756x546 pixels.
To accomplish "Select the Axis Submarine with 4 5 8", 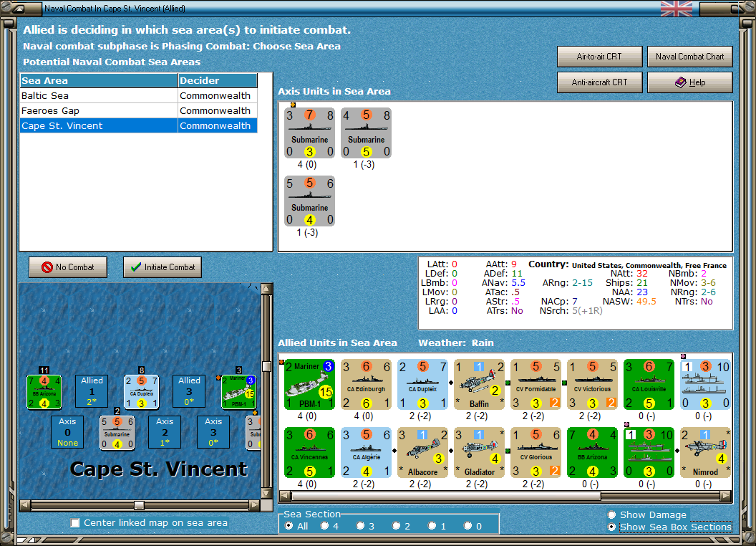I will point(366,133).
